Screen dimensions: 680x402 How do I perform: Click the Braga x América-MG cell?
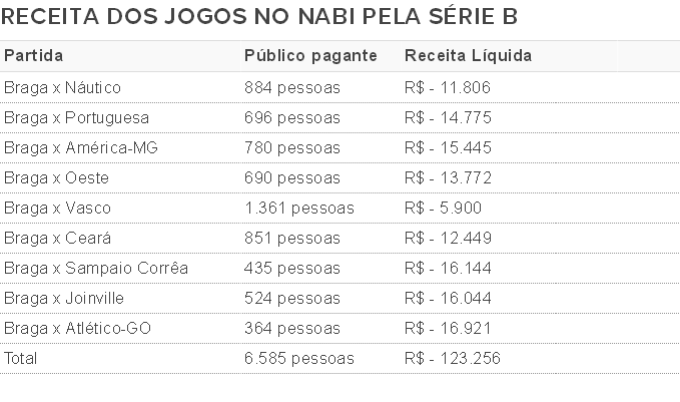81,148
